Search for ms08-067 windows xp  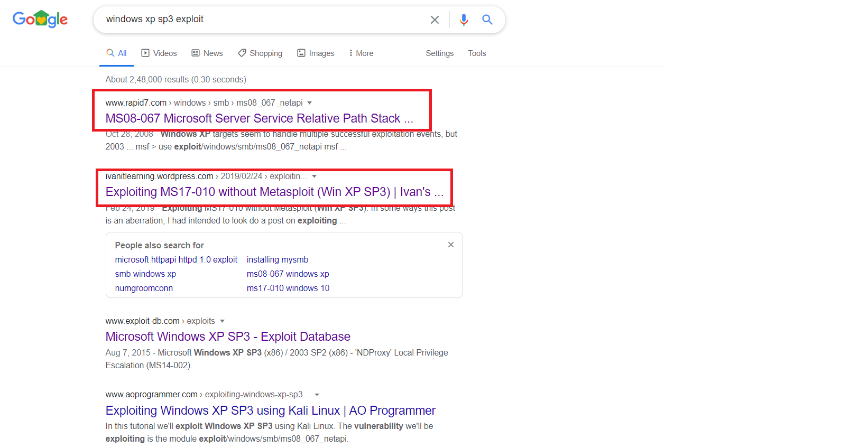[x=288, y=274]
